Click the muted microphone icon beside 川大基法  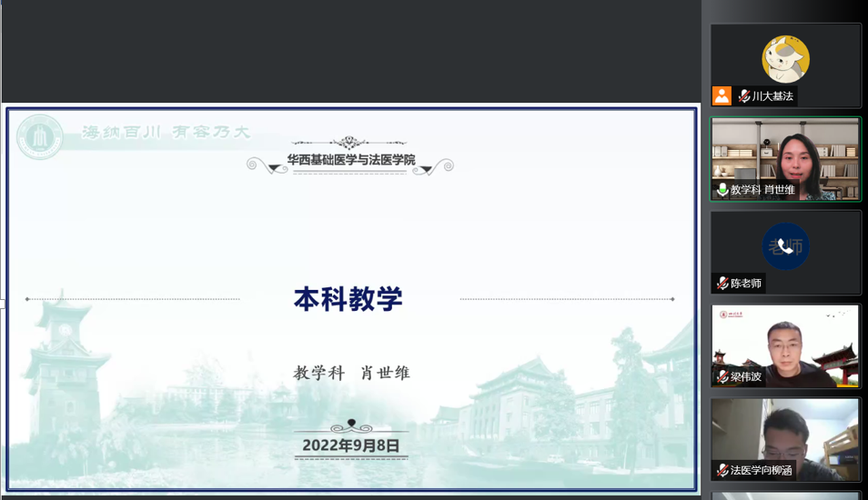coord(744,96)
